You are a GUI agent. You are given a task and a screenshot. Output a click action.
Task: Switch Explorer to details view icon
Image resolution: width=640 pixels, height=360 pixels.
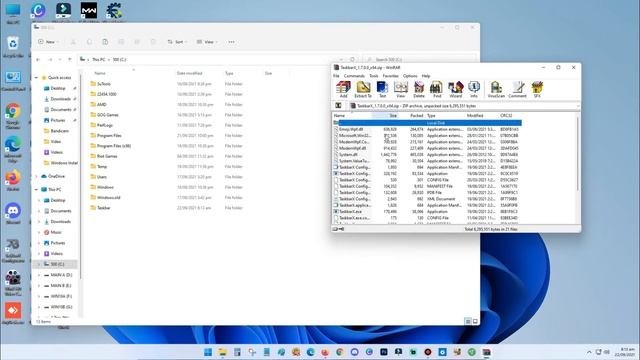(x=468, y=322)
